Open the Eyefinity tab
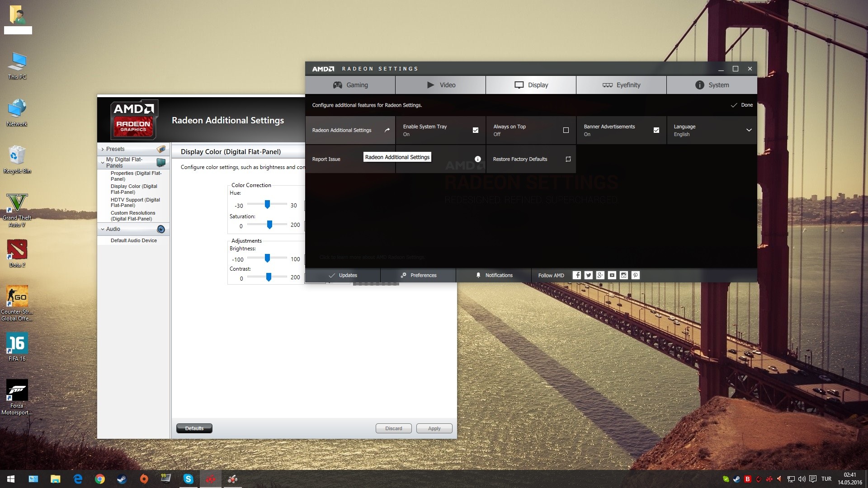This screenshot has width=868, height=488. (x=622, y=85)
